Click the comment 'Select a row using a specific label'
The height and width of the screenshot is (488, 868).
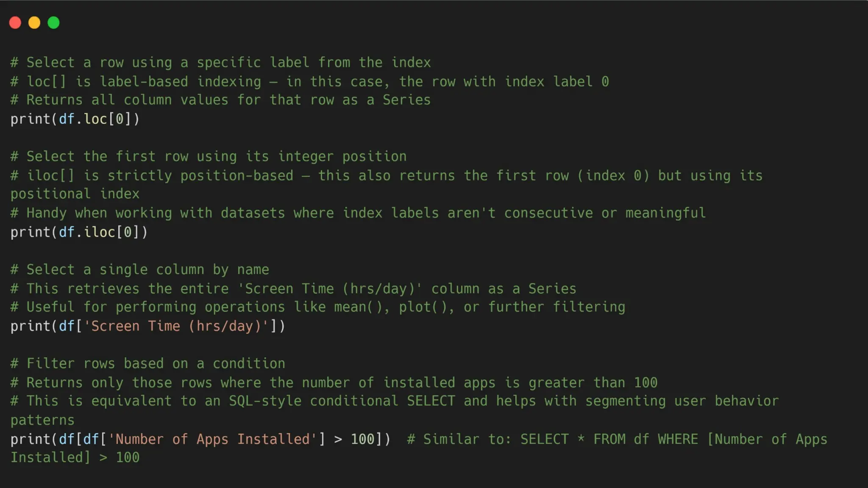point(220,63)
